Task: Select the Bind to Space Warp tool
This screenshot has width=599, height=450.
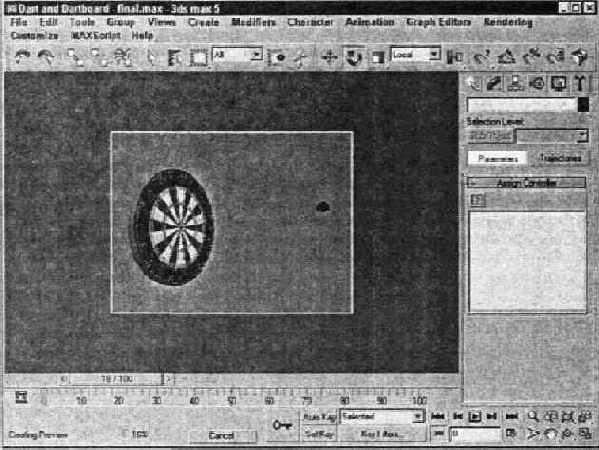Action: [122, 57]
